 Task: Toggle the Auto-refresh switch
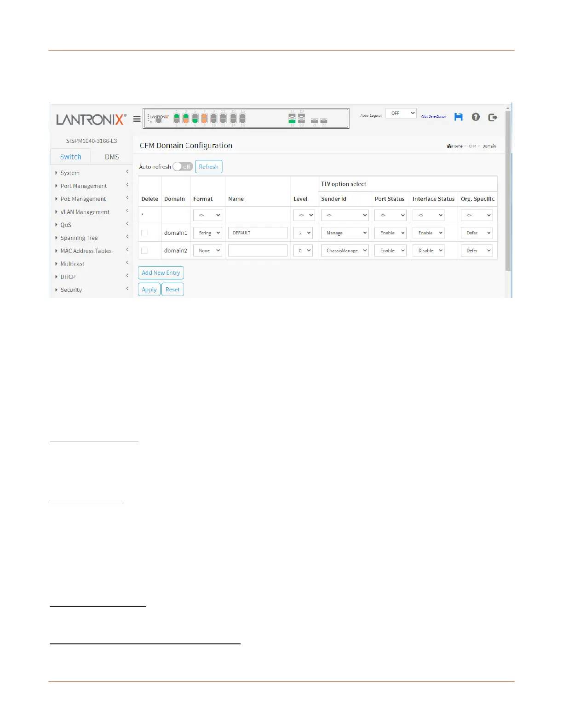coord(183,166)
